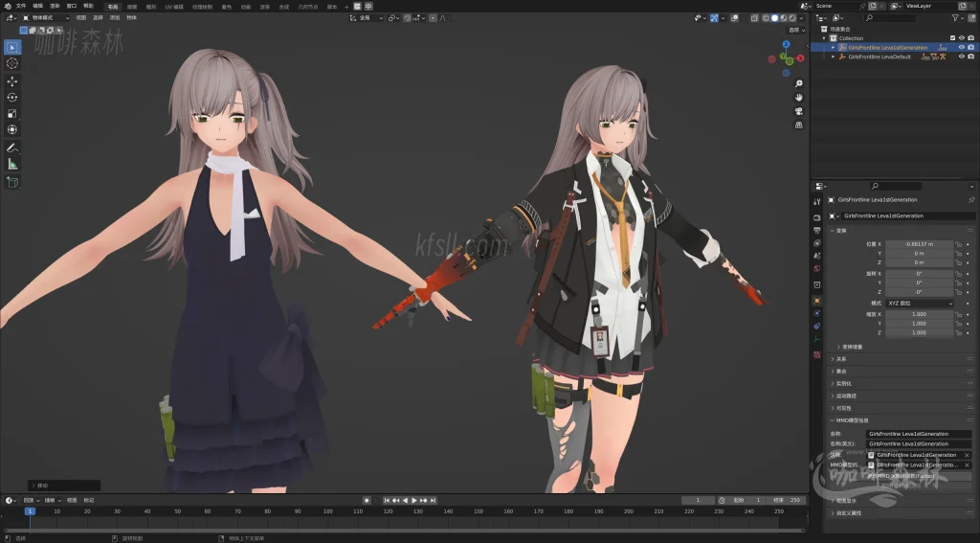Toggle viewport gizmos button
Image resolution: width=980 pixels, height=543 pixels.
click(x=714, y=18)
